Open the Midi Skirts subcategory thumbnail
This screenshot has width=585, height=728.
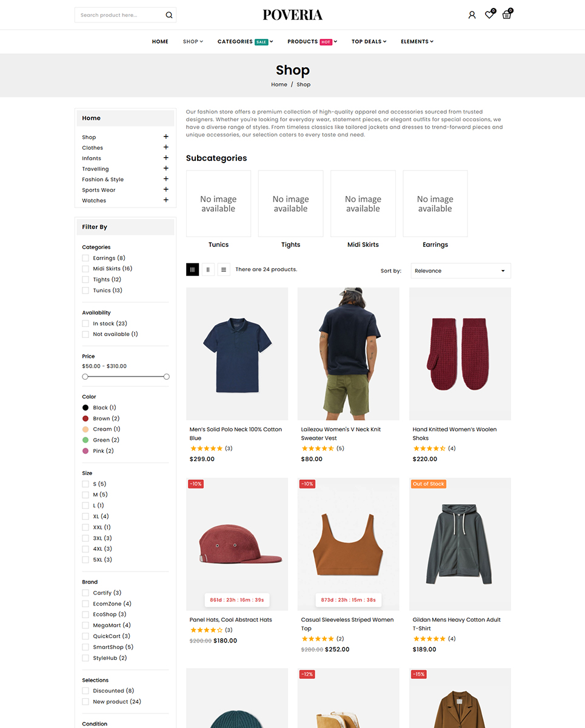point(363,203)
